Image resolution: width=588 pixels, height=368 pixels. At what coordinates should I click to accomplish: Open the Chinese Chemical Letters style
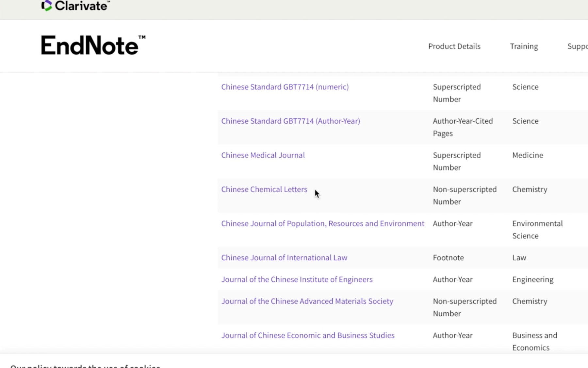coord(264,189)
